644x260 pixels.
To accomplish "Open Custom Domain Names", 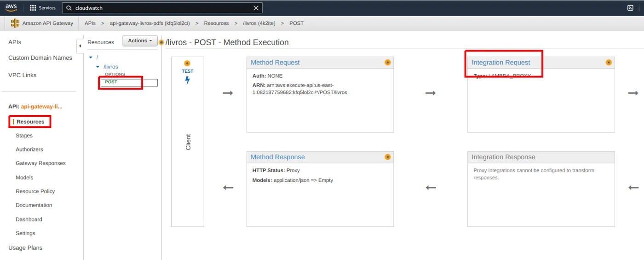I will click(x=40, y=58).
